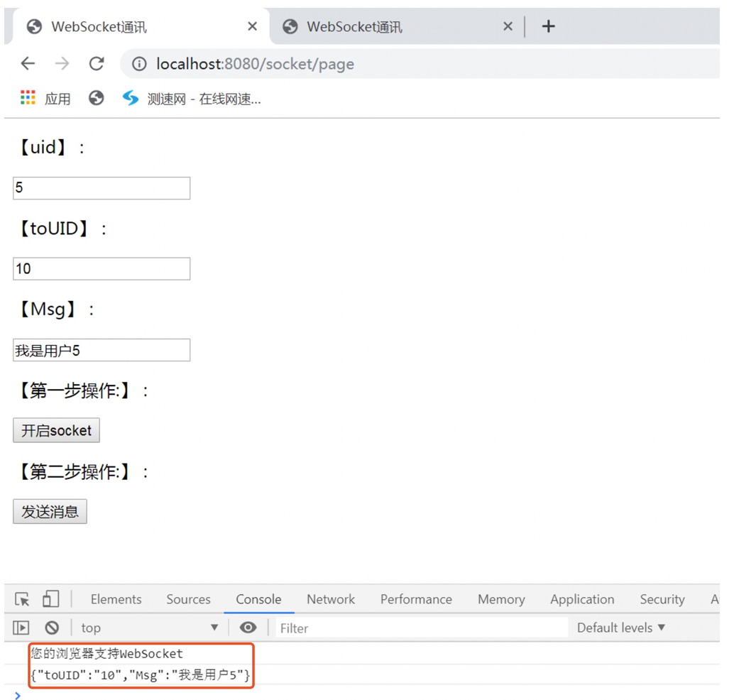Close the first WebSocket通讯 tab
Screen dimensions: 734x700
pyautogui.click(x=252, y=26)
